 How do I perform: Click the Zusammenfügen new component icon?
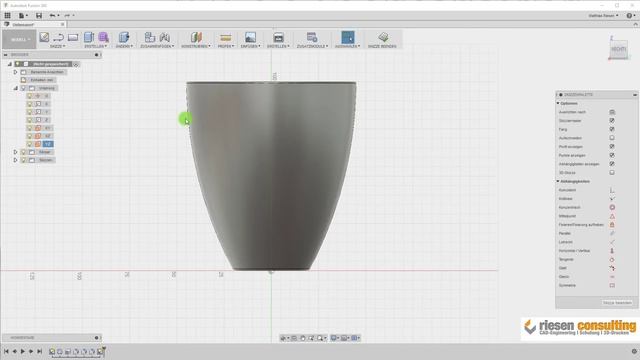click(150, 37)
